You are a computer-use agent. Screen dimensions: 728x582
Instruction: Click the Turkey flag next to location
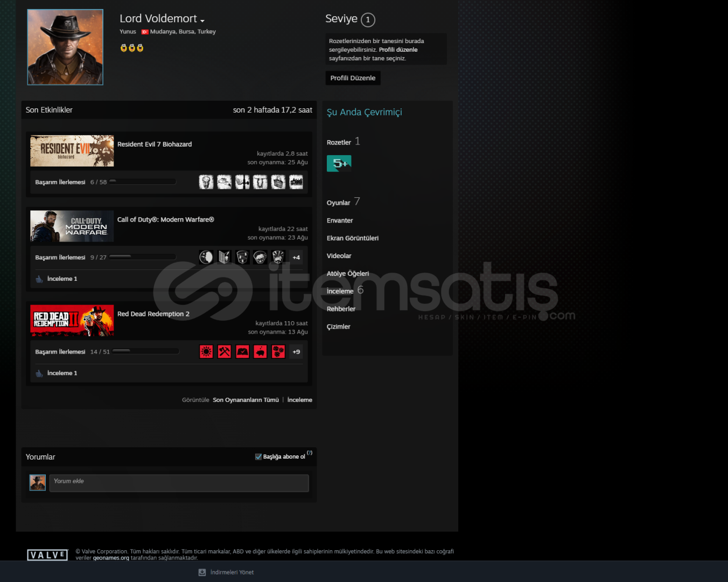[144, 32]
